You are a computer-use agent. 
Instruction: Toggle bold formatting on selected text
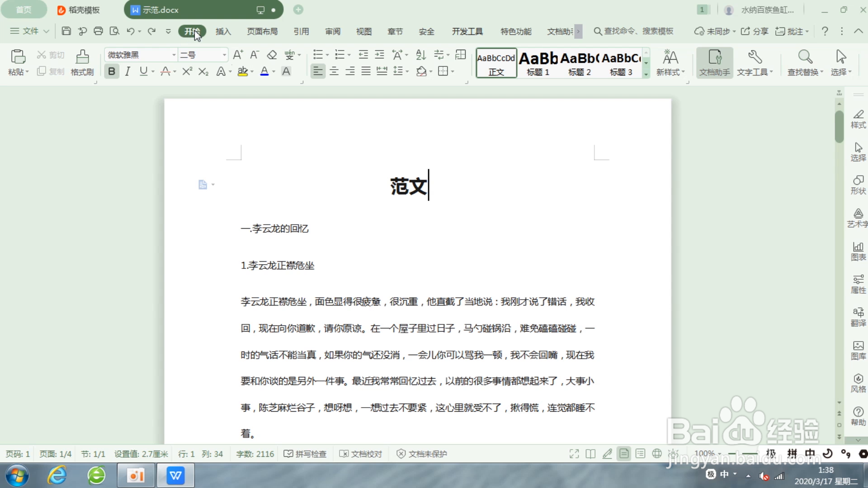tap(111, 71)
